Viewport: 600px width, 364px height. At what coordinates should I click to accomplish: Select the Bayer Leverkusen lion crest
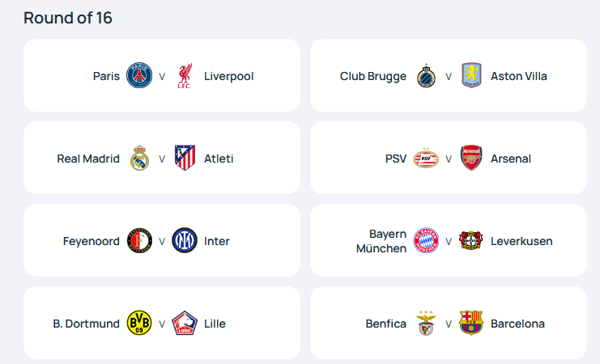[x=471, y=240]
